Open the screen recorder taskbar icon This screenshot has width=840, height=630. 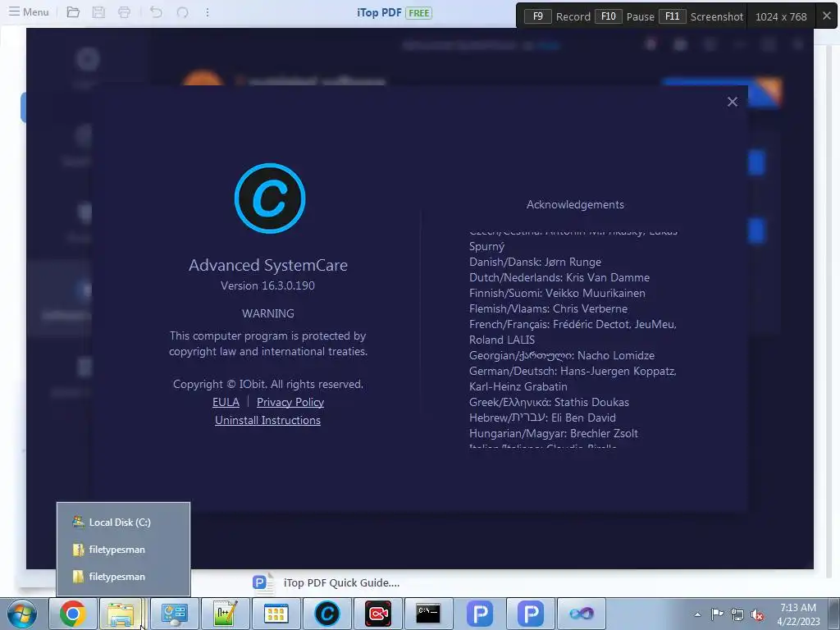pos(377,614)
